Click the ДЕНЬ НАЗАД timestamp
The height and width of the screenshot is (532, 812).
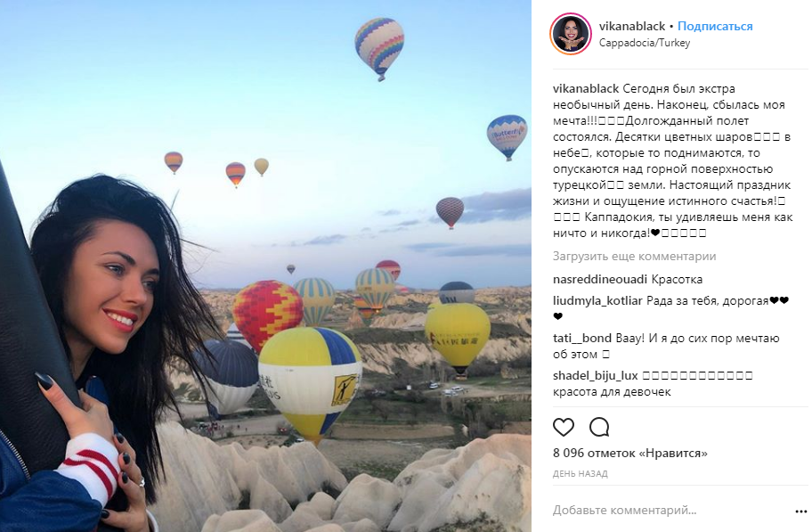point(580,473)
